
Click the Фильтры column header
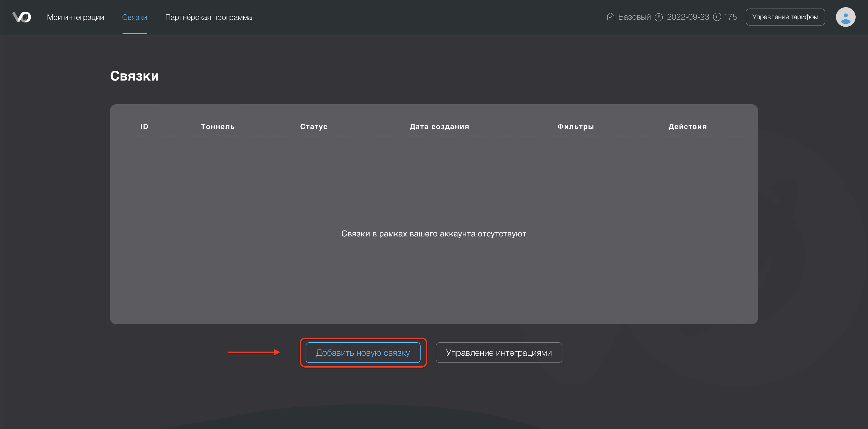pyautogui.click(x=576, y=127)
